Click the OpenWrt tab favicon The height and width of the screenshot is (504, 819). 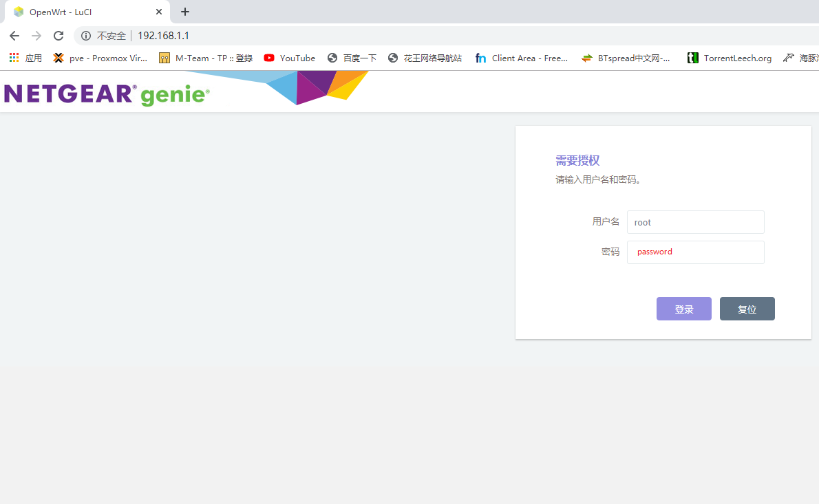click(19, 12)
